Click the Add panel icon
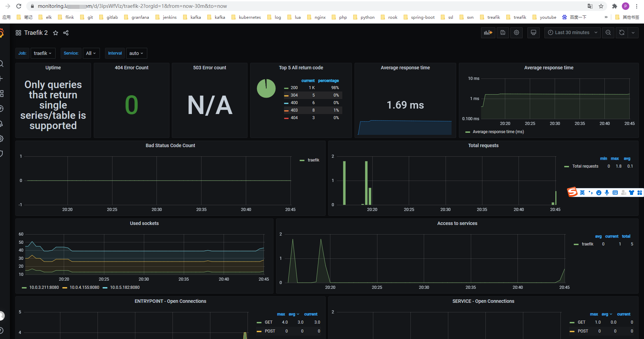644x339 pixels. (x=488, y=33)
